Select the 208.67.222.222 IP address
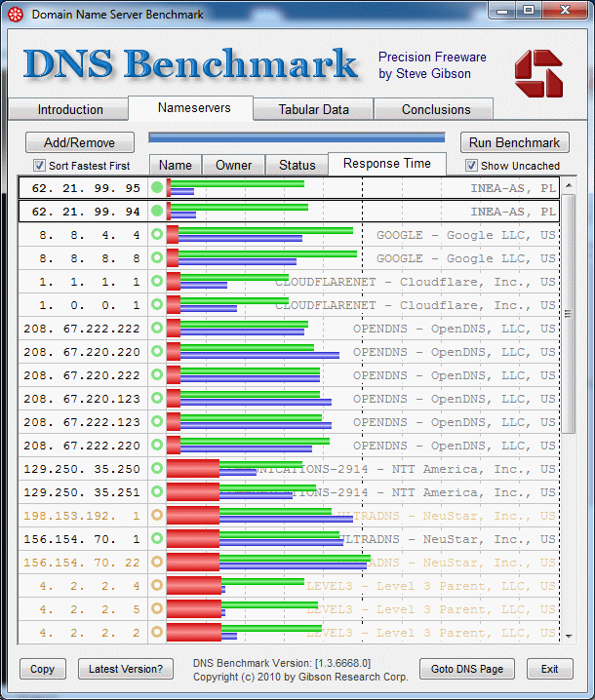Viewport: 595px width, 700px height. pyautogui.click(x=82, y=329)
